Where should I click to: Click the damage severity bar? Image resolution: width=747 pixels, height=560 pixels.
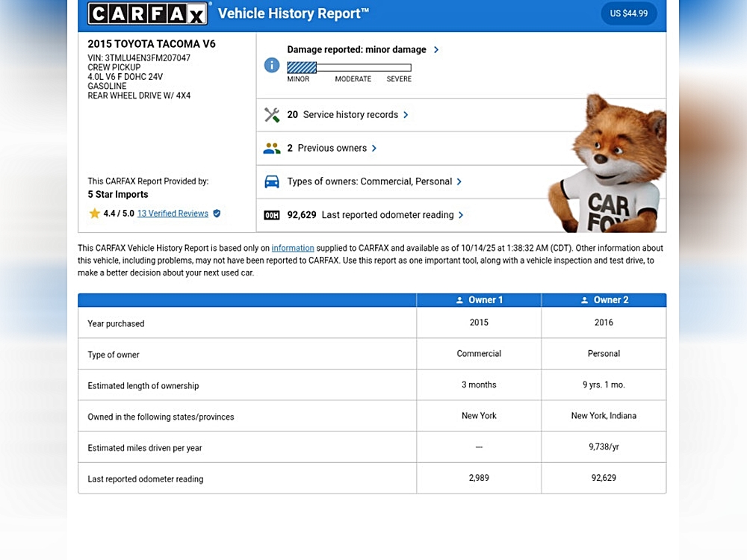point(349,68)
